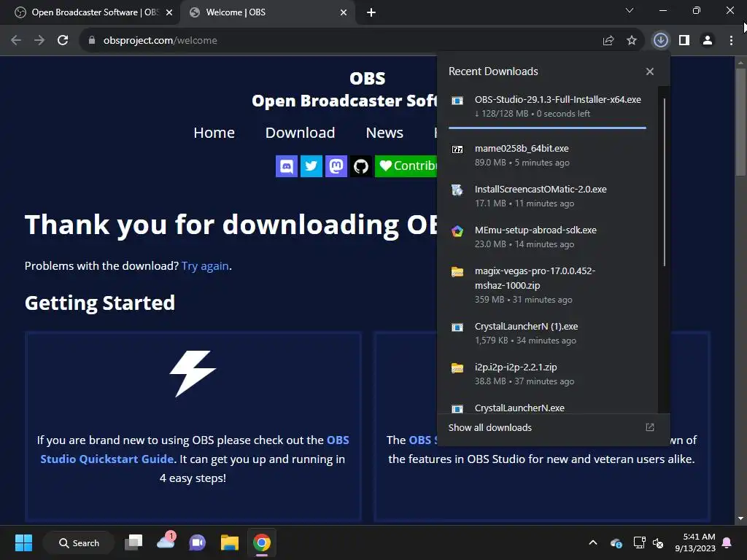Open the Chrome profile avatar
The height and width of the screenshot is (560, 747).
tap(708, 41)
